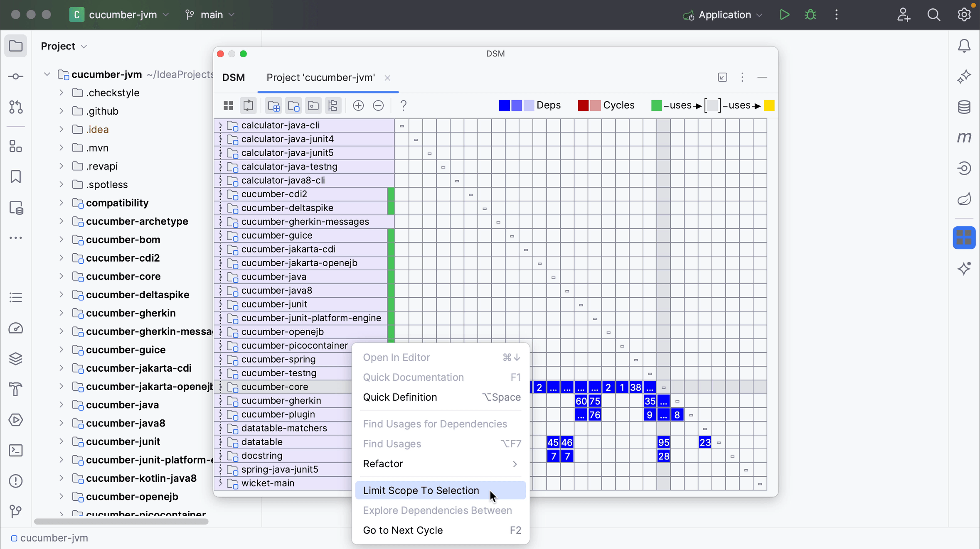Open the Database tool window

pos(964,107)
